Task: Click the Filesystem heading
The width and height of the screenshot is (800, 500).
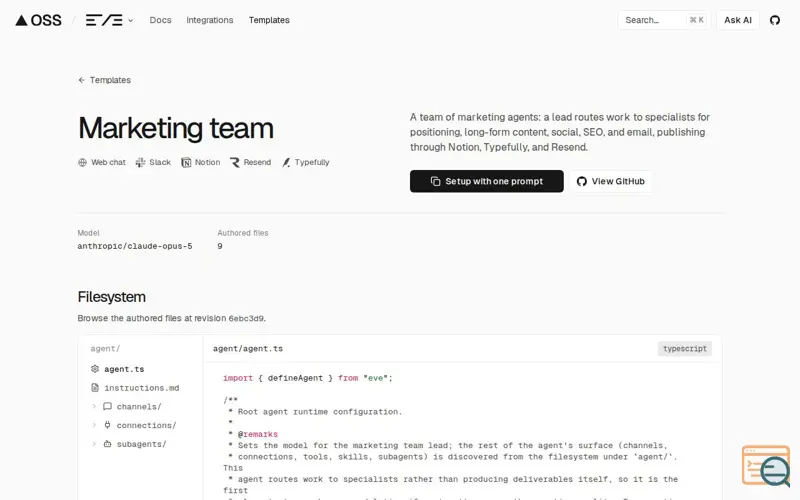Action: pos(112,297)
